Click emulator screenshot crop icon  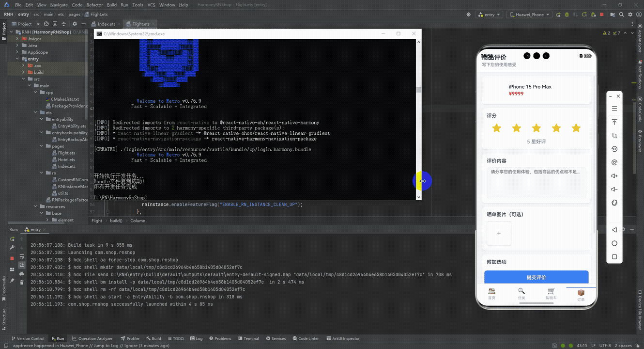pos(614,136)
